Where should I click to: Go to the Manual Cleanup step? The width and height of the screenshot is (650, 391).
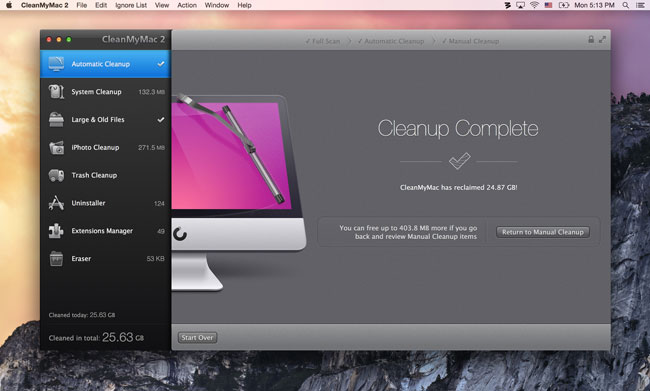coord(471,41)
